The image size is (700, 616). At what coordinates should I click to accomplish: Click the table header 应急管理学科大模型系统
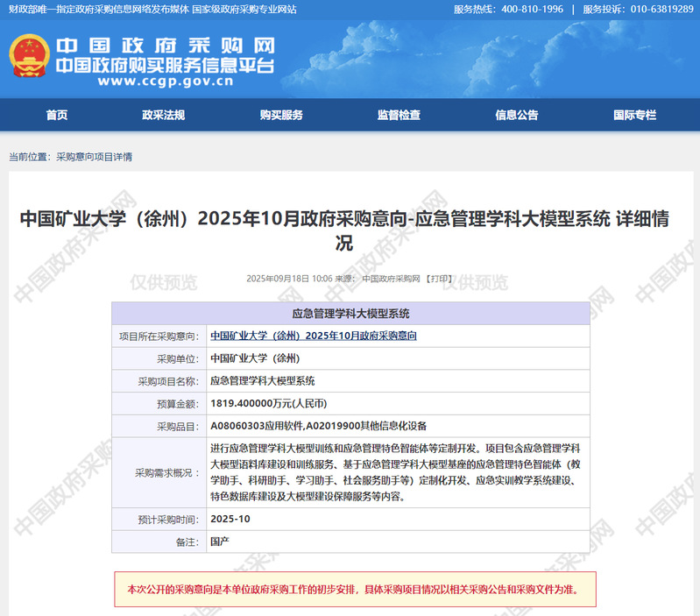[351, 314]
